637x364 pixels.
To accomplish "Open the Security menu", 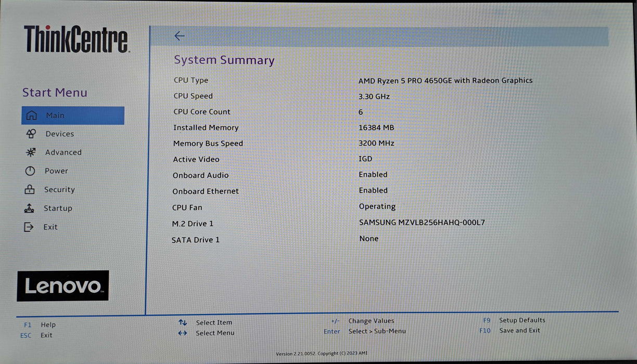I will point(59,190).
